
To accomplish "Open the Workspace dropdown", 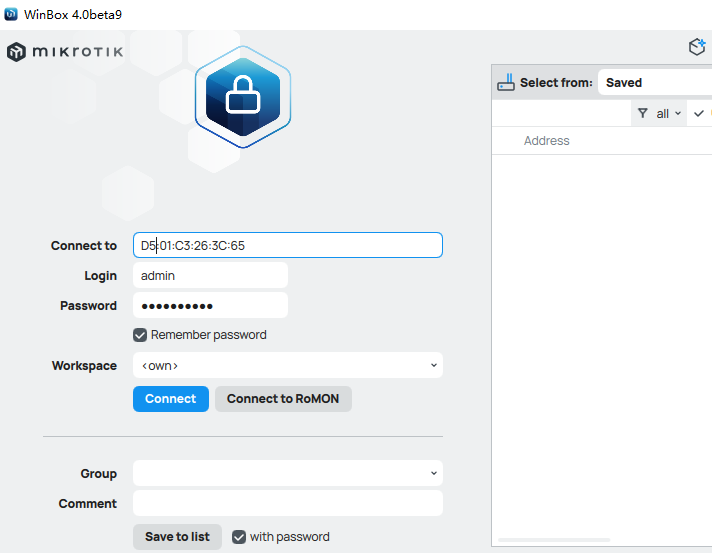I will [288, 365].
